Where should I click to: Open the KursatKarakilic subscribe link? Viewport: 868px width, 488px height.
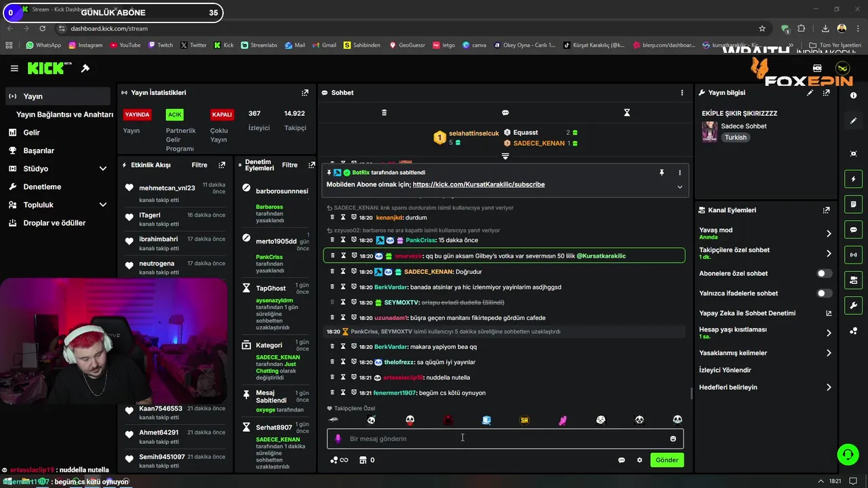click(x=478, y=184)
